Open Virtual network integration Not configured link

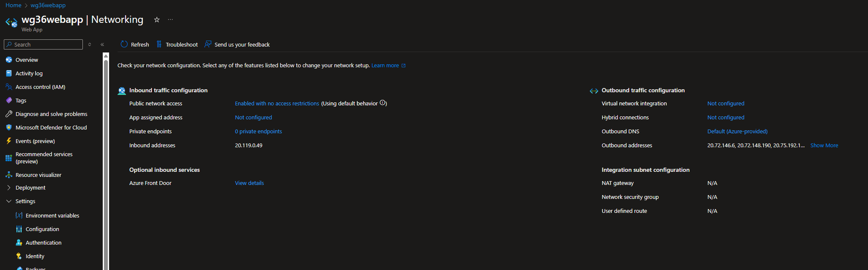click(x=726, y=103)
